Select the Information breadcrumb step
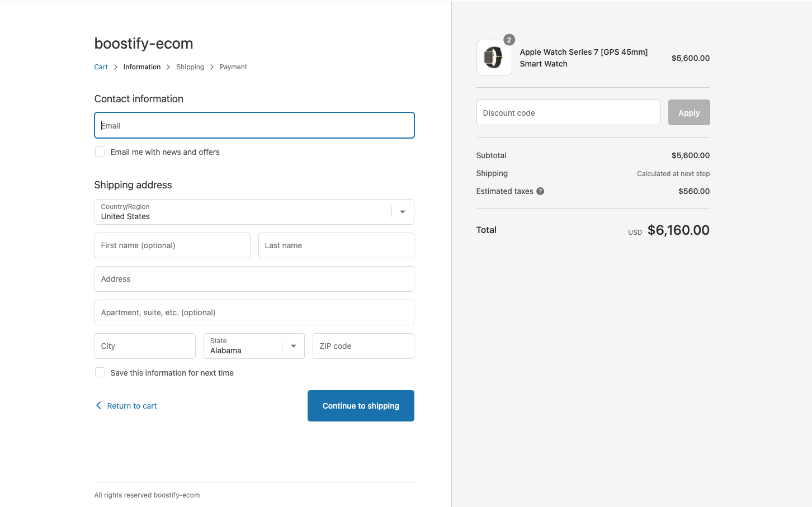The image size is (812, 507). [142, 67]
